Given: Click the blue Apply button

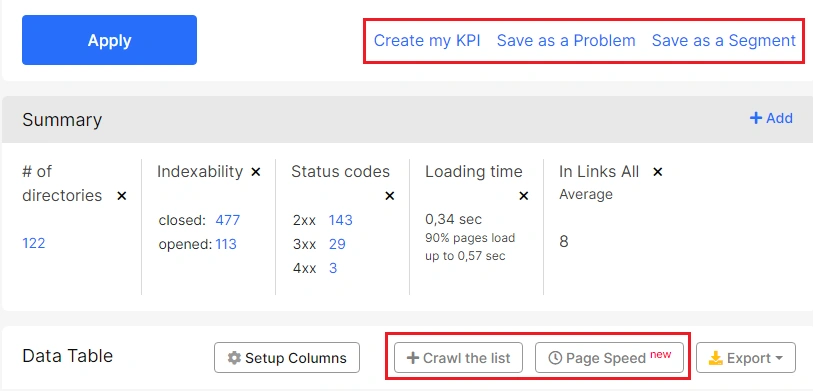Looking at the screenshot, I should 109,40.
